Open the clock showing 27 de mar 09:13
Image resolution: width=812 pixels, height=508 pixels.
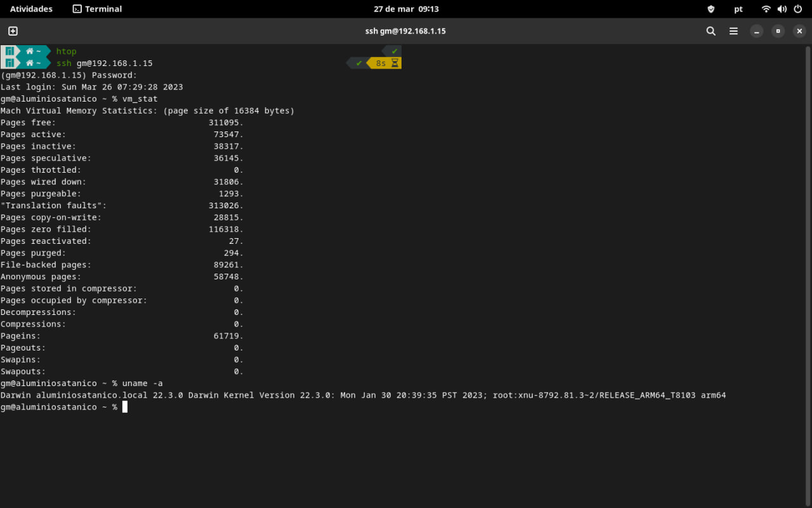(406, 9)
